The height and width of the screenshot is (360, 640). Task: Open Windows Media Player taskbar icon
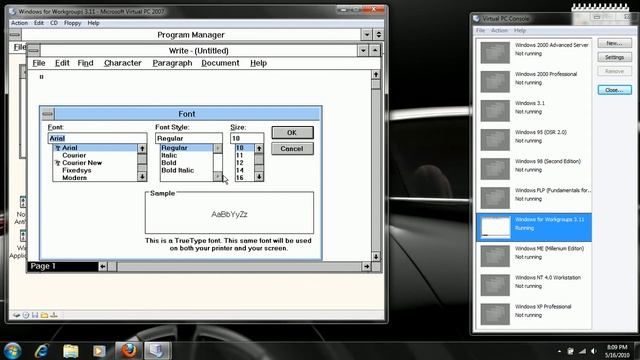[x=99, y=351]
